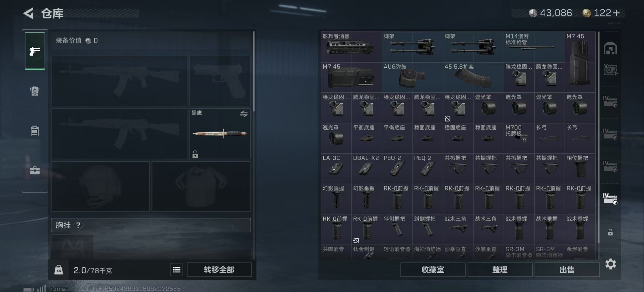644x292 pixels.
Task: Select the AUG弹鼓 drum magazine item
Action: pyautogui.click(x=412, y=77)
